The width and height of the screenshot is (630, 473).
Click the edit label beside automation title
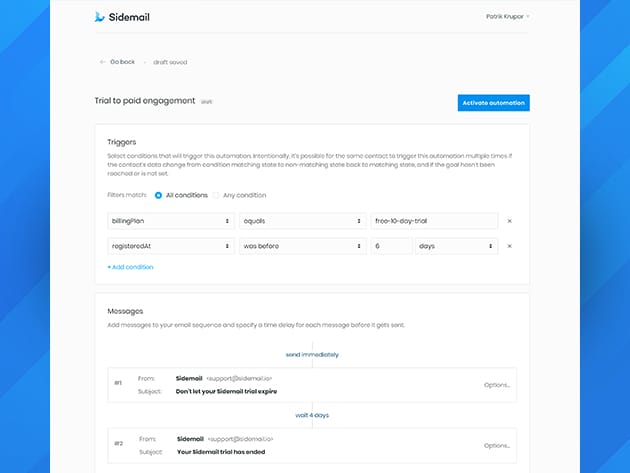[207, 102]
